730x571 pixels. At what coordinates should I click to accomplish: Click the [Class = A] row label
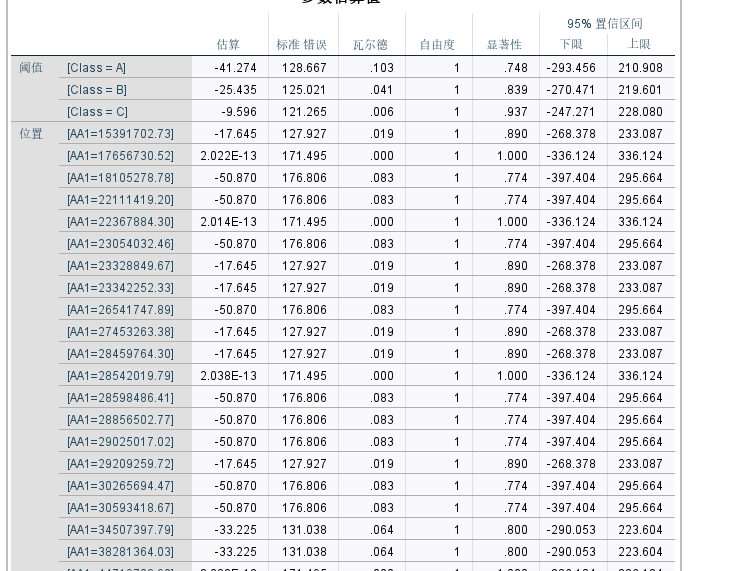click(x=96, y=68)
